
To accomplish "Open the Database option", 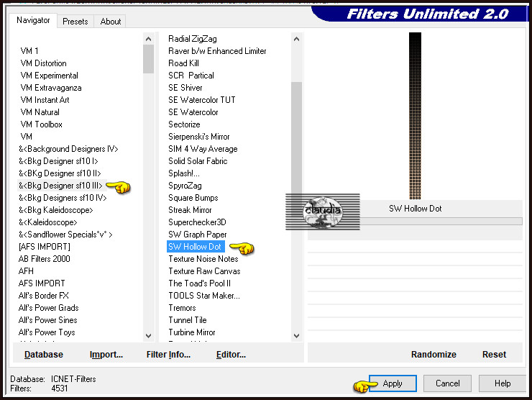I will point(44,355).
